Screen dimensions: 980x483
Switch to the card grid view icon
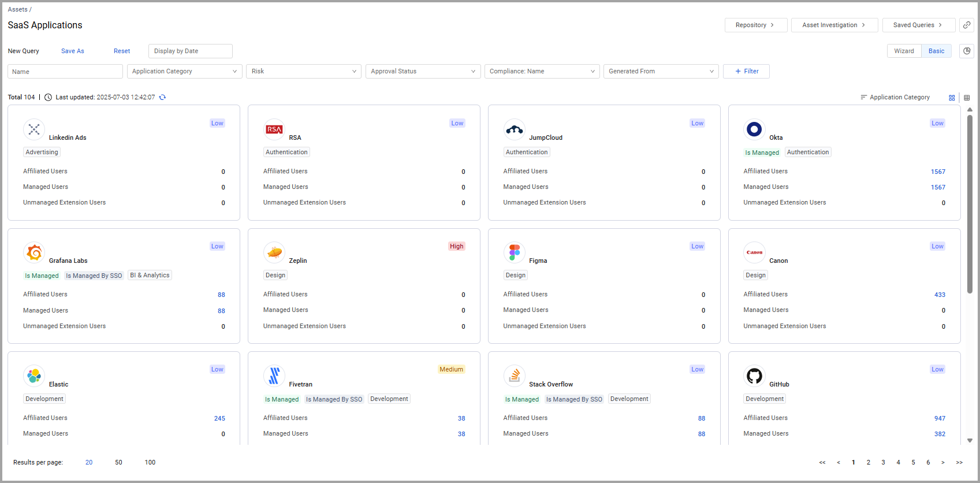click(952, 98)
